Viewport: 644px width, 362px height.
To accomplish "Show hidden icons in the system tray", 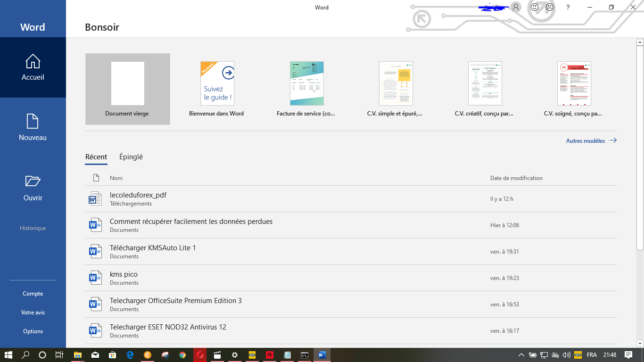I will coord(521,354).
